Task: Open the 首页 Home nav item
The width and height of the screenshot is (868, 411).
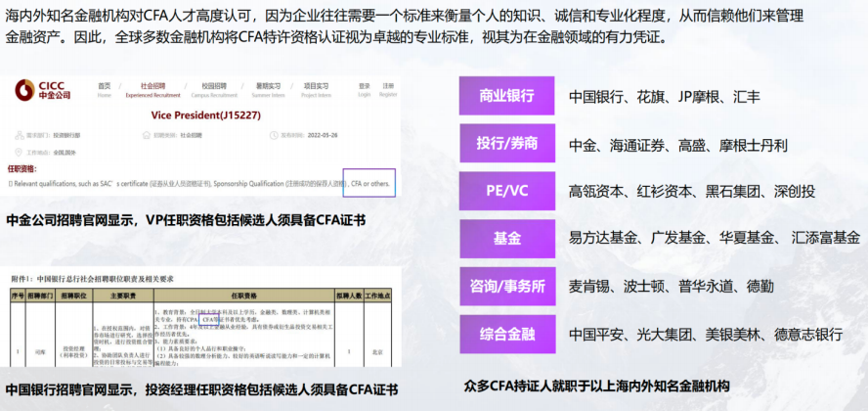Action: [104, 90]
